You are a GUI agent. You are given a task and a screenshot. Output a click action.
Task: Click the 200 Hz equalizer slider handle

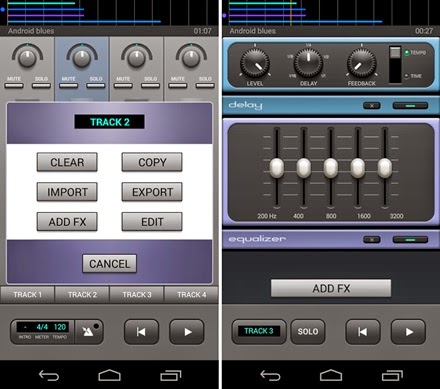[277, 168]
